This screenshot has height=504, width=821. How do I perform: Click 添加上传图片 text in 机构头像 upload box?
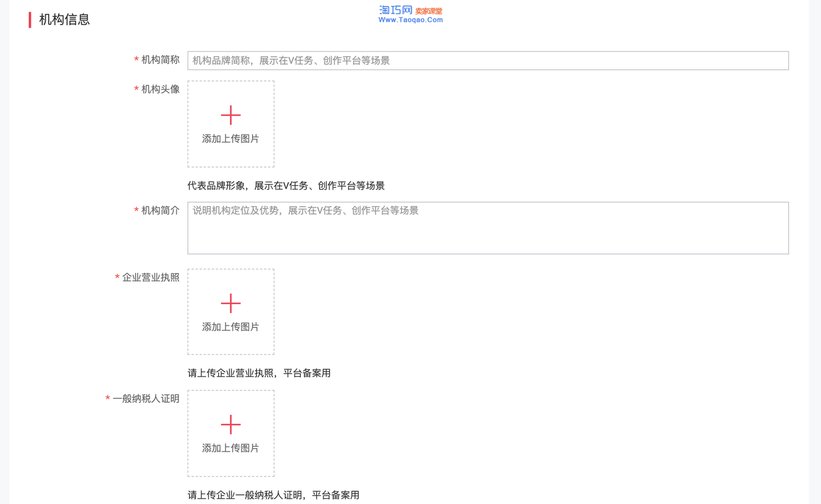coord(231,139)
